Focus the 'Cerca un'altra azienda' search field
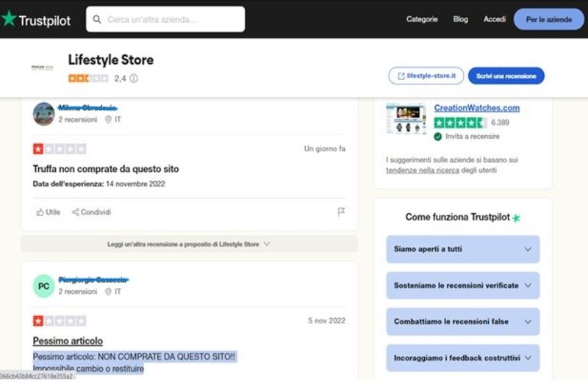The image size is (588, 390). [x=165, y=20]
